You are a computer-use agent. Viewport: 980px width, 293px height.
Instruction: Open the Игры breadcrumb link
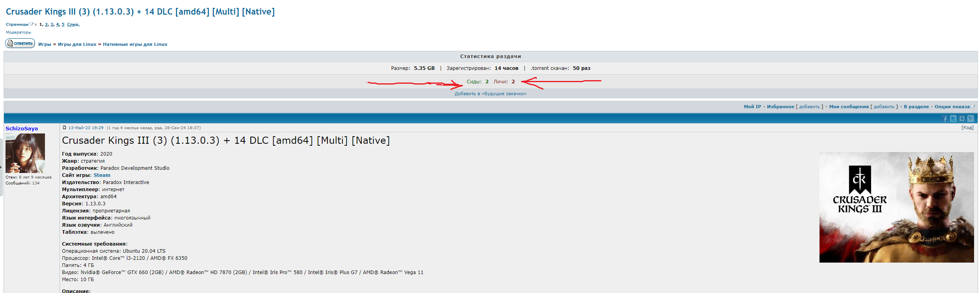click(45, 44)
